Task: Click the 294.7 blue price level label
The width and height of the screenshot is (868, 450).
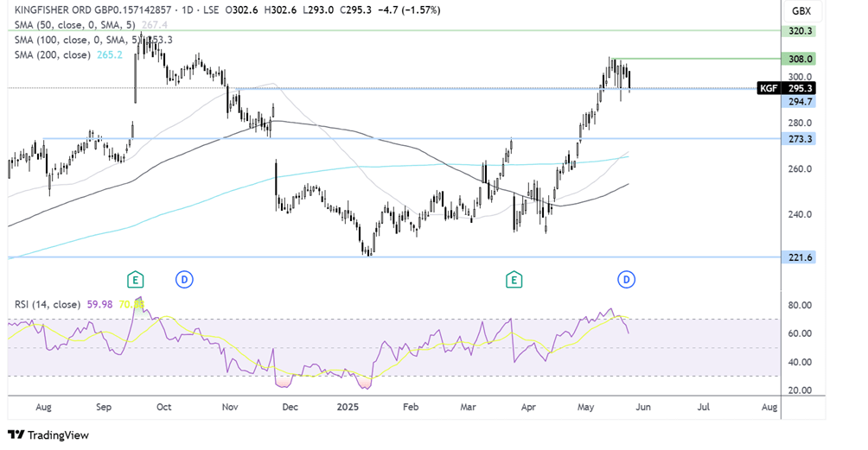Action: coord(798,102)
